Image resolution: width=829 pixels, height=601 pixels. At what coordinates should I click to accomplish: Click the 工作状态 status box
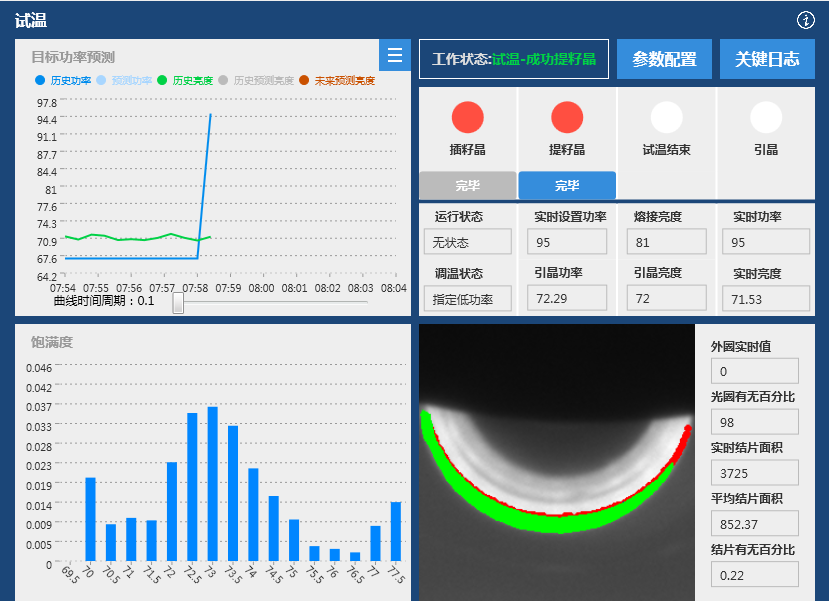coord(513,59)
